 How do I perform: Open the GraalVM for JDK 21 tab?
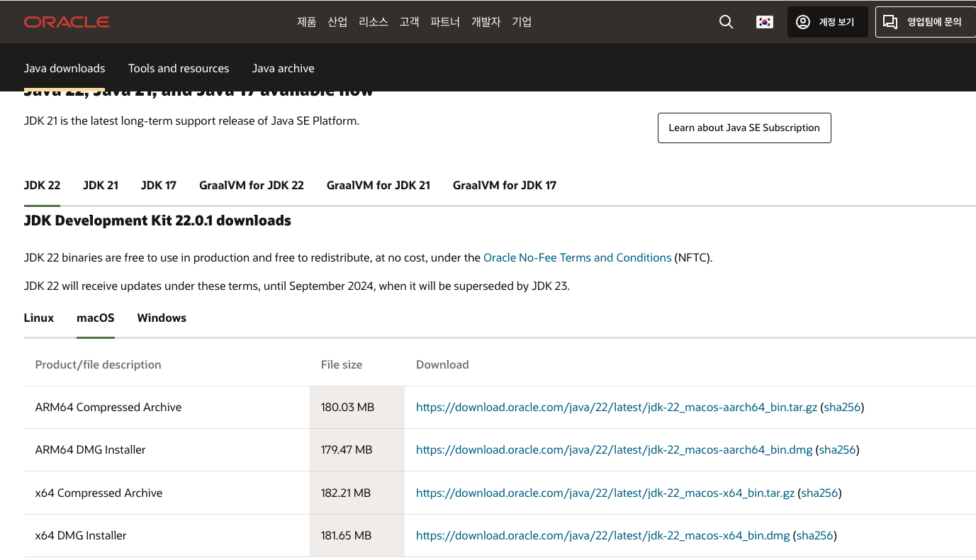point(378,185)
